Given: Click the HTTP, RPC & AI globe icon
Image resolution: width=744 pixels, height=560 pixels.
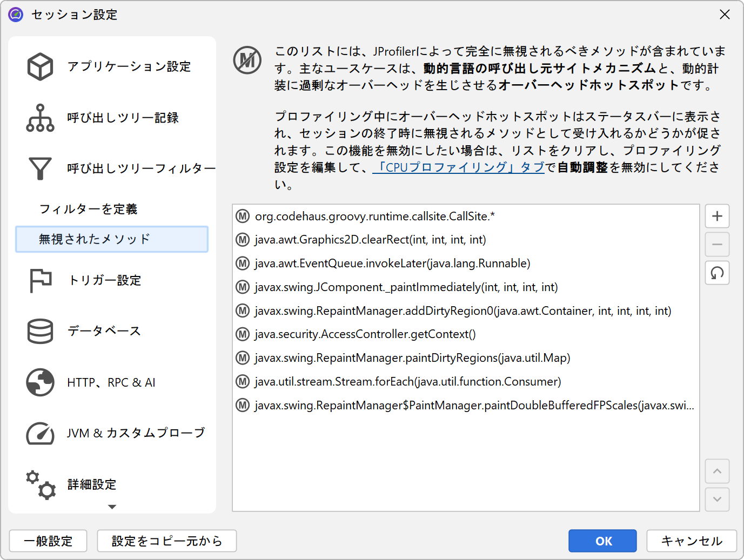Looking at the screenshot, I should click(40, 382).
